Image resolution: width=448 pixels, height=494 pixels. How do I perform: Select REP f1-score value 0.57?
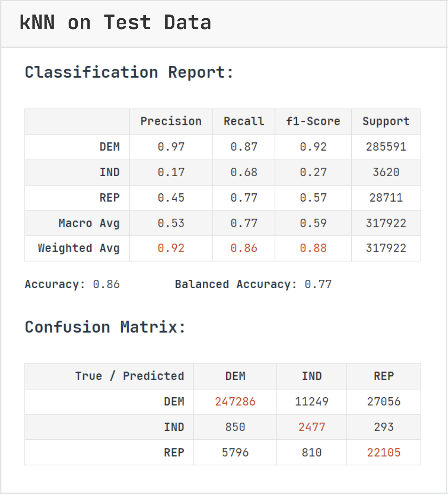[x=313, y=198]
